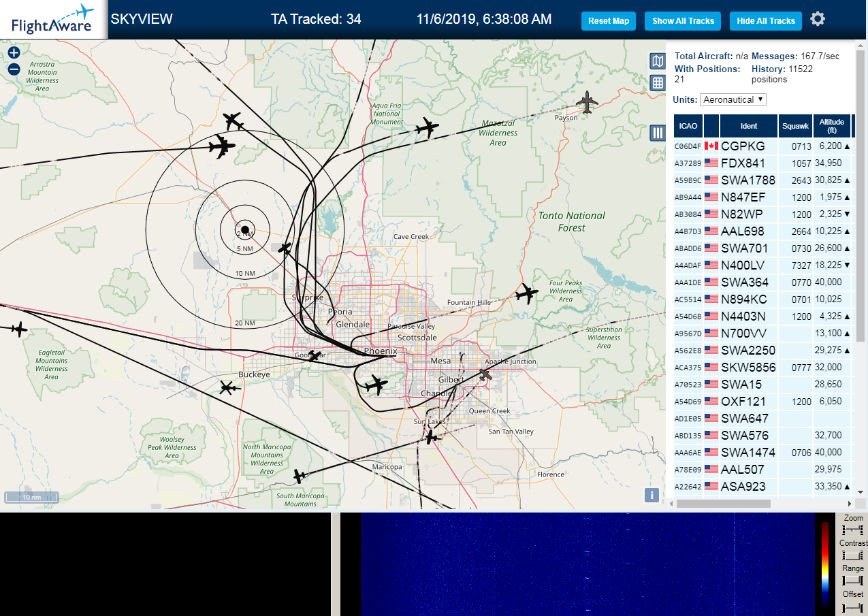Image resolution: width=868 pixels, height=616 pixels.
Task: Select the SWA647 aircraft row
Action: (762, 418)
